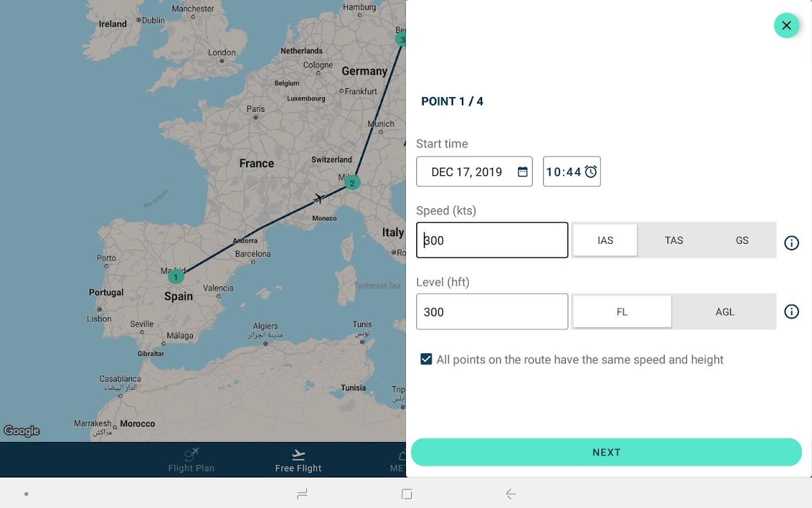Select waypoint marker 1 near Madrid
The width and height of the screenshot is (812, 508).
coord(176,277)
